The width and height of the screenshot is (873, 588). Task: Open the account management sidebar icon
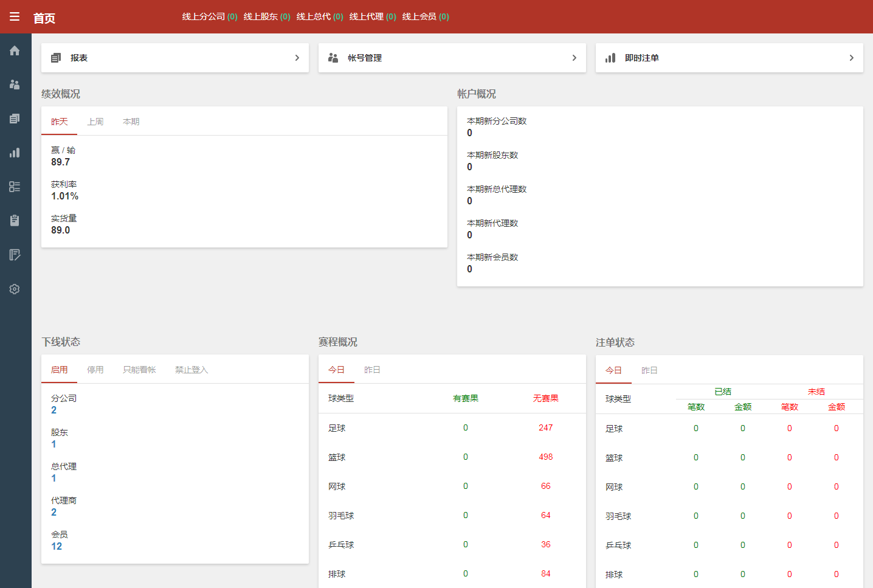(15, 85)
